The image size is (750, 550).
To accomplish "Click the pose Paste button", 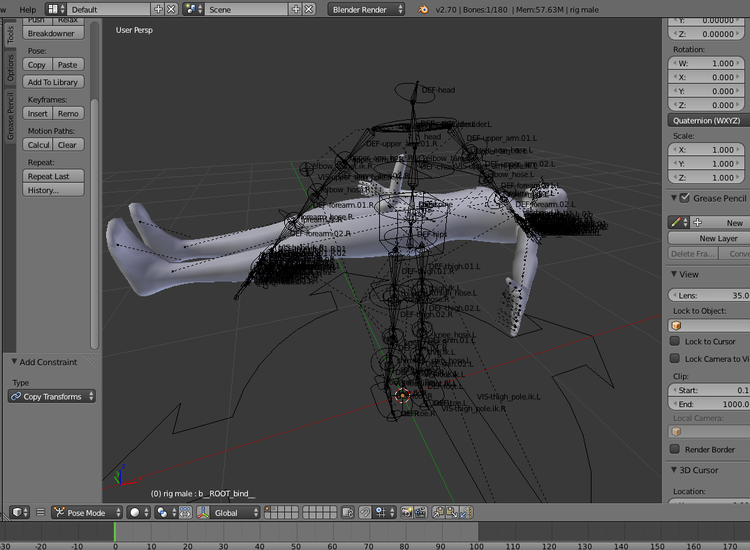I will pos(68,65).
